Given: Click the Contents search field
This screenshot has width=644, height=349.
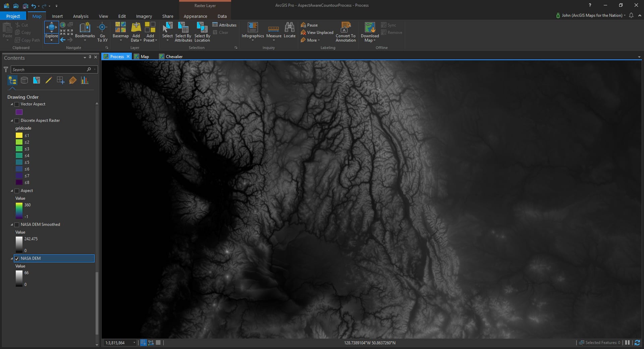Looking at the screenshot, I should [49, 69].
